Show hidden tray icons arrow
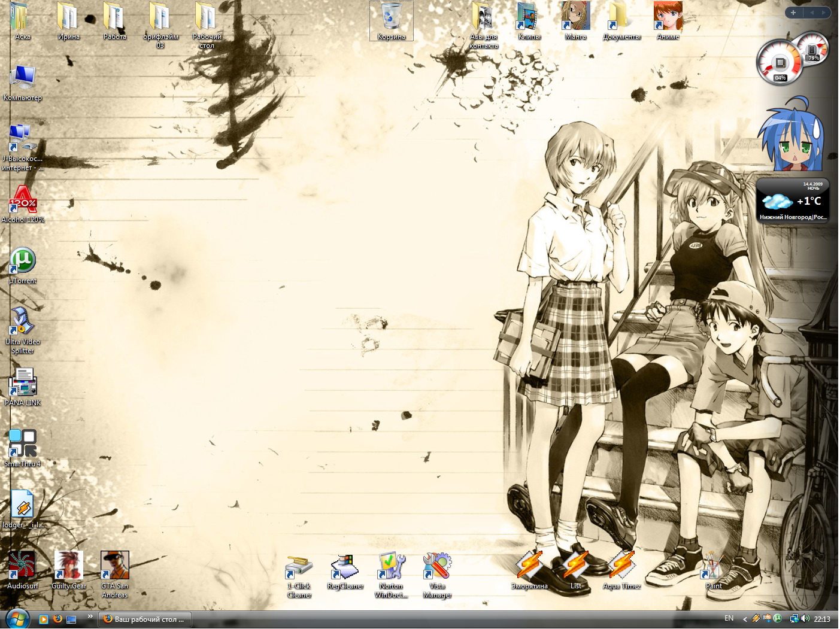The height and width of the screenshot is (629, 840). click(x=745, y=619)
